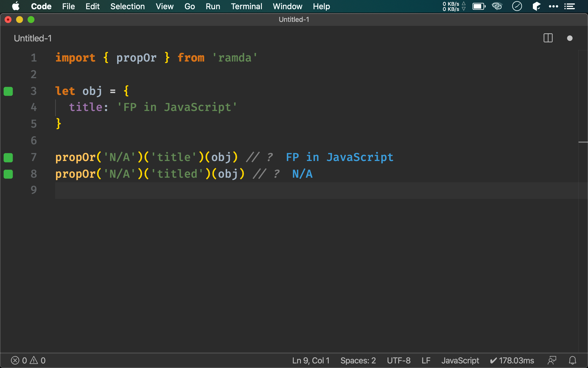
Task: Click the Untitled-1 editor tab
Action: pos(33,38)
